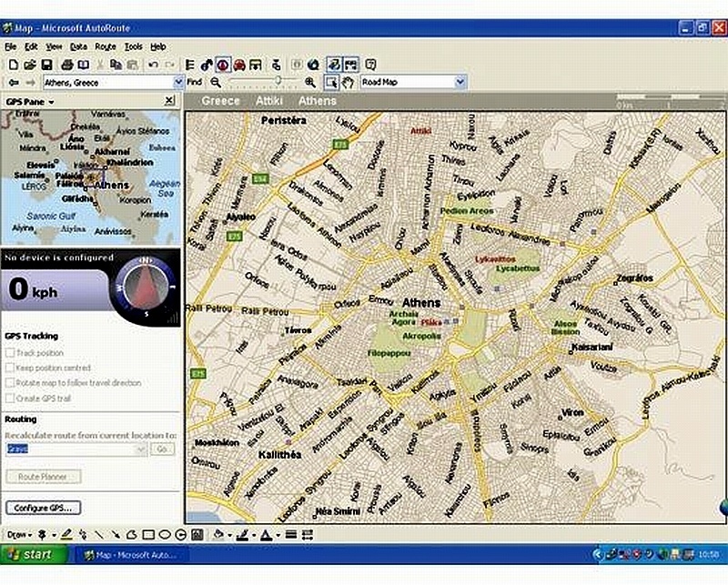Image resolution: width=728 pixels, height=585 pixels.
Task: Zoom in with the plus magnifier icon
Action: pos(310,83)
